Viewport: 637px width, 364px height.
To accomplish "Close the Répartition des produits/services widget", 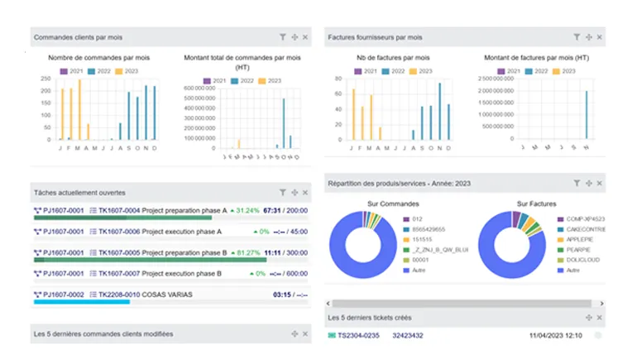I will coord(600,183).
